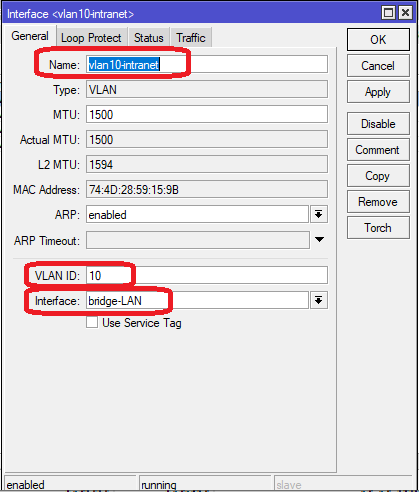Remove the vlan10-intranet interface

(x=378, y=202)
